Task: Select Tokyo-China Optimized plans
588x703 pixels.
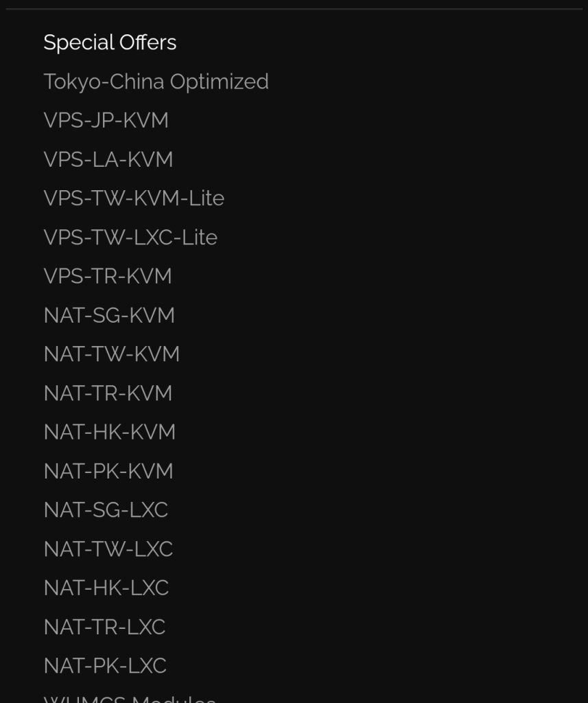Action: pyautogui.click(x=156, y=82)
